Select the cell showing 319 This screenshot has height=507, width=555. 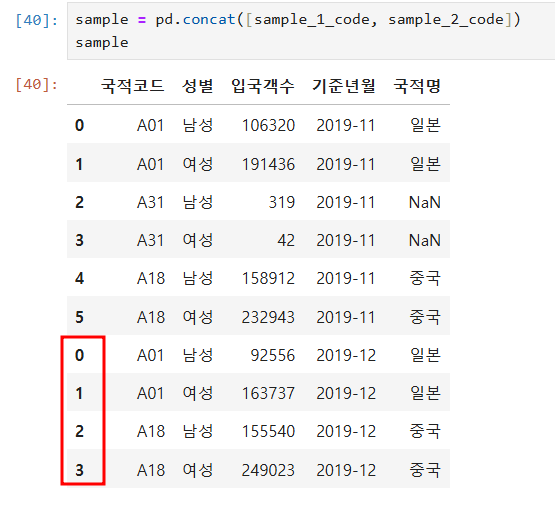pyautogui.click(x=282, y=203)
